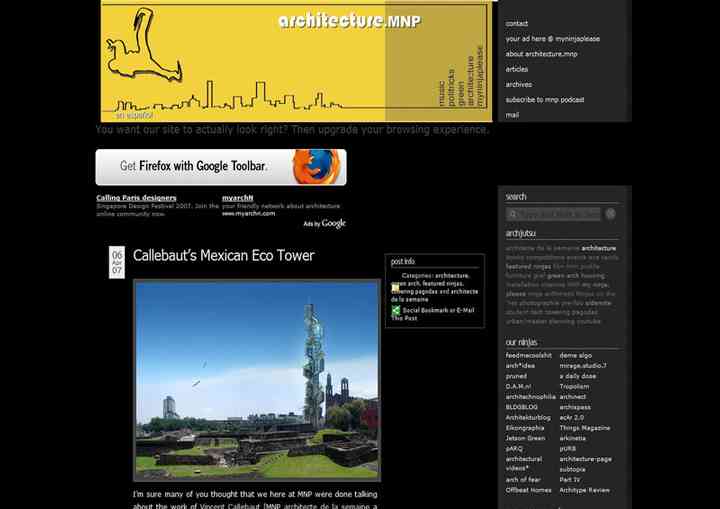Open 'archispass' blog link
This screenshot has width=720, height=509.
[x=575, y=407]
